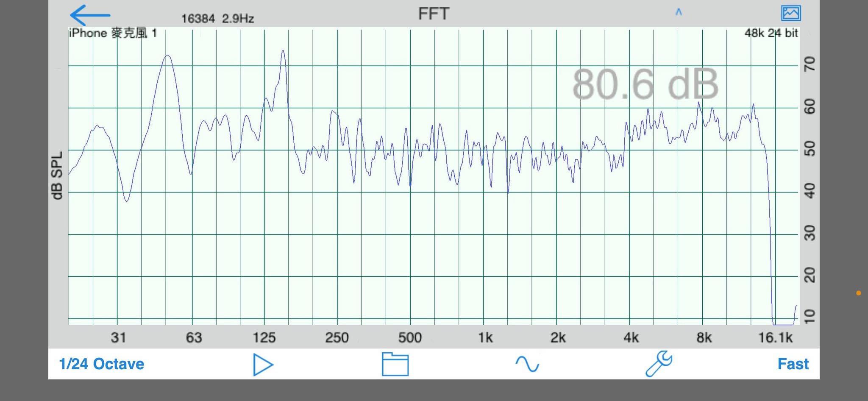Screen dimensions: 868x401
Task: Click the 31 Hz frequency axis label
Action: [118, 338]
